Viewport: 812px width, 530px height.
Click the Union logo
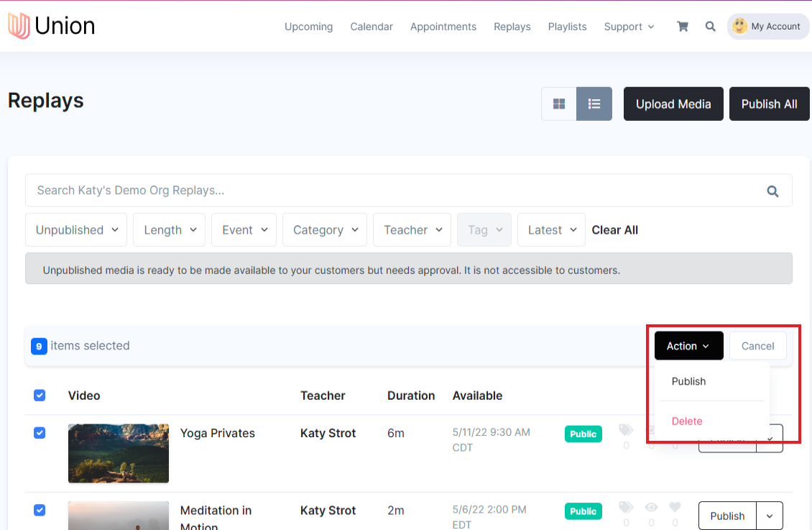[51, 26]
